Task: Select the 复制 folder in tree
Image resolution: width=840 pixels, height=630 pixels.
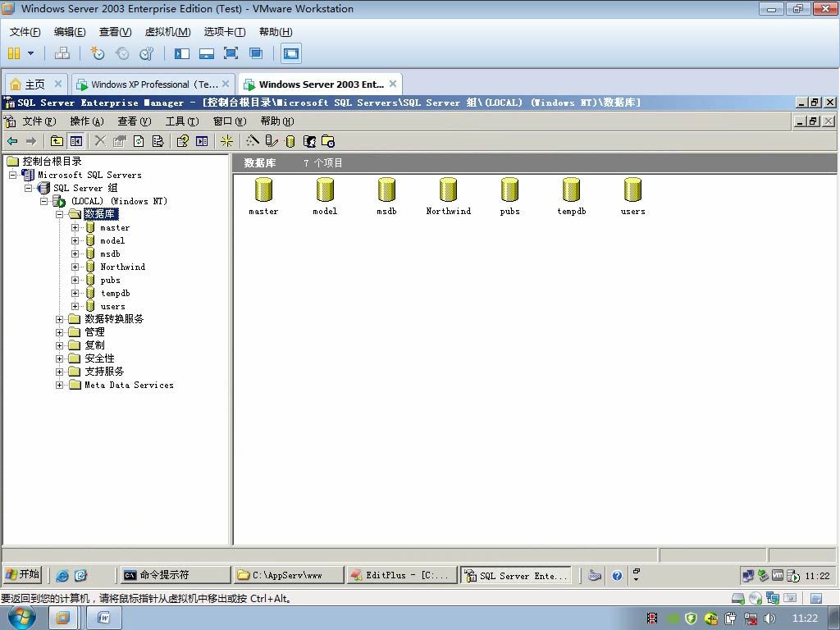Action: tap(94, 345)
